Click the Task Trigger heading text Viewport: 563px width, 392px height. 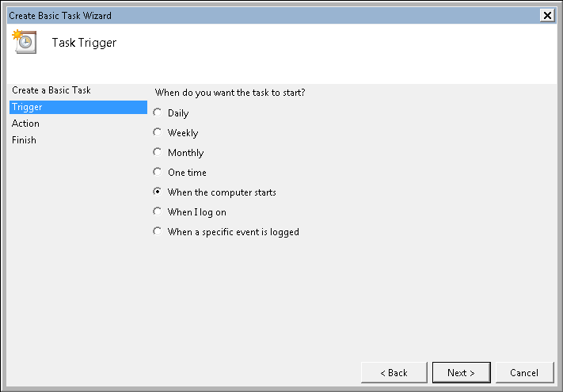(84, 43)
